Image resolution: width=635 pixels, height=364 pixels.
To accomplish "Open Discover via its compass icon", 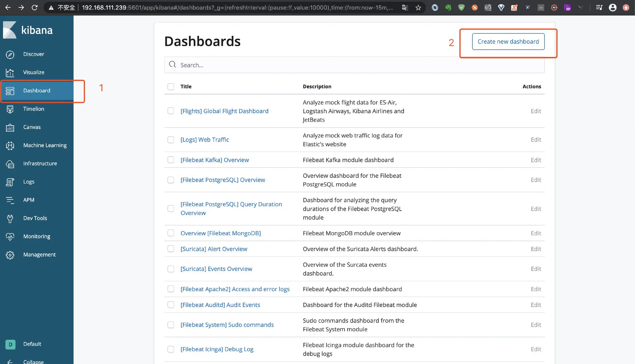I will (10, 55).
